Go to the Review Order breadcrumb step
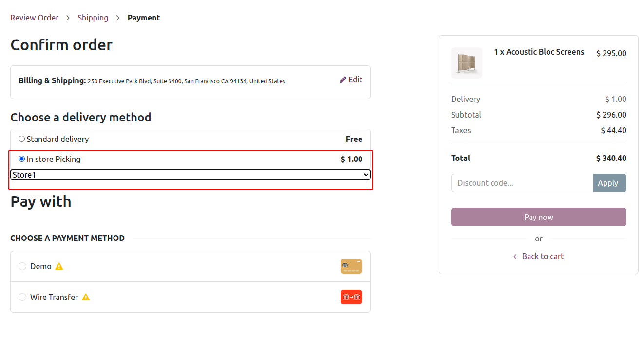The image size is (644, 359). [x=35, y=18]
